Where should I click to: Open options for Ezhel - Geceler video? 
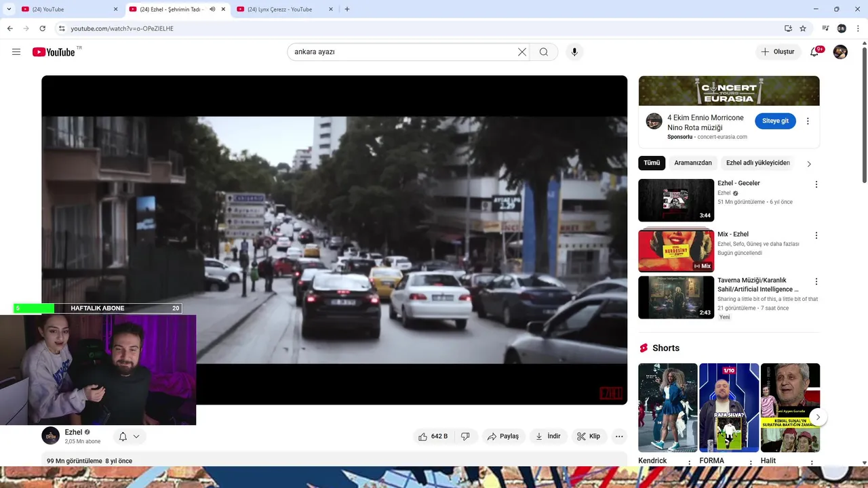click(x=816, y=184)
